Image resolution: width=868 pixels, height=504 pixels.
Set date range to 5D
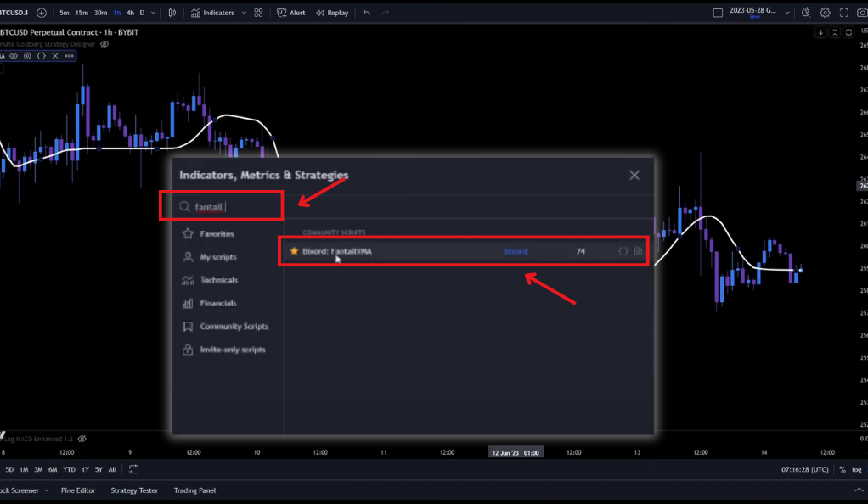9,469
